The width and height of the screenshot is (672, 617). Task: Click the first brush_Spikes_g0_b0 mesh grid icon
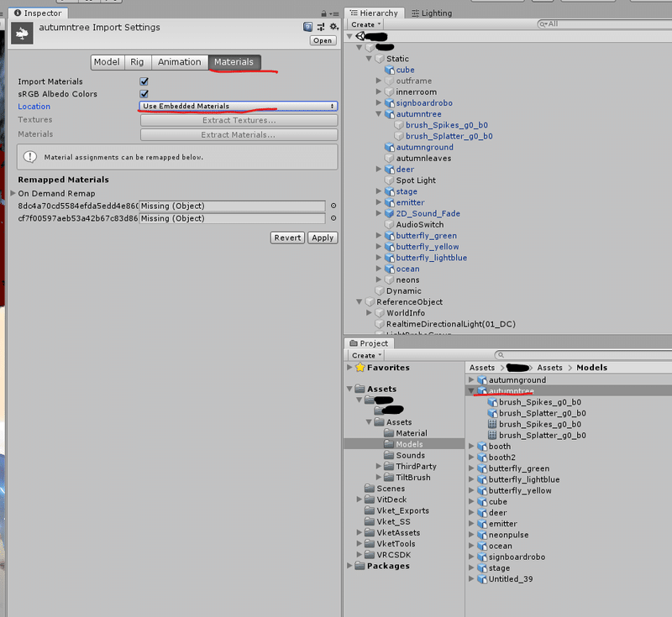click(x=492, y=424)
